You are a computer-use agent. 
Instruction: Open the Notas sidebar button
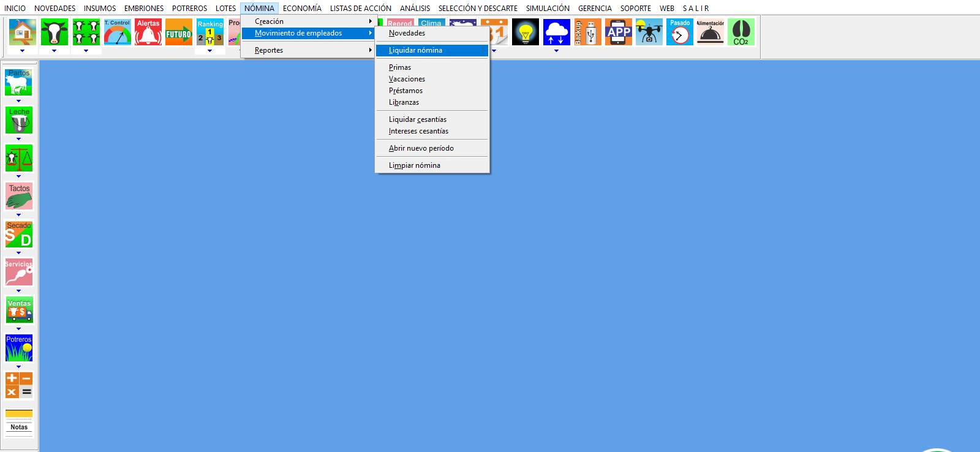point(19,421)
